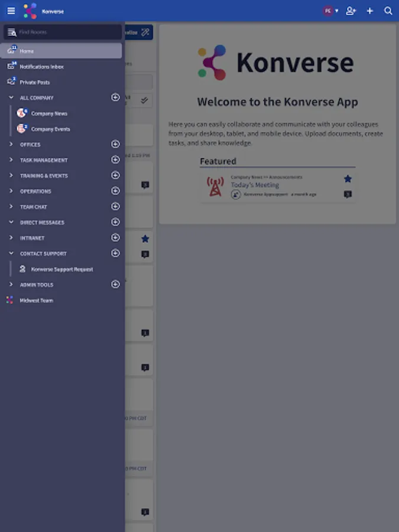Click the Private Posts icon

[12, 82]
